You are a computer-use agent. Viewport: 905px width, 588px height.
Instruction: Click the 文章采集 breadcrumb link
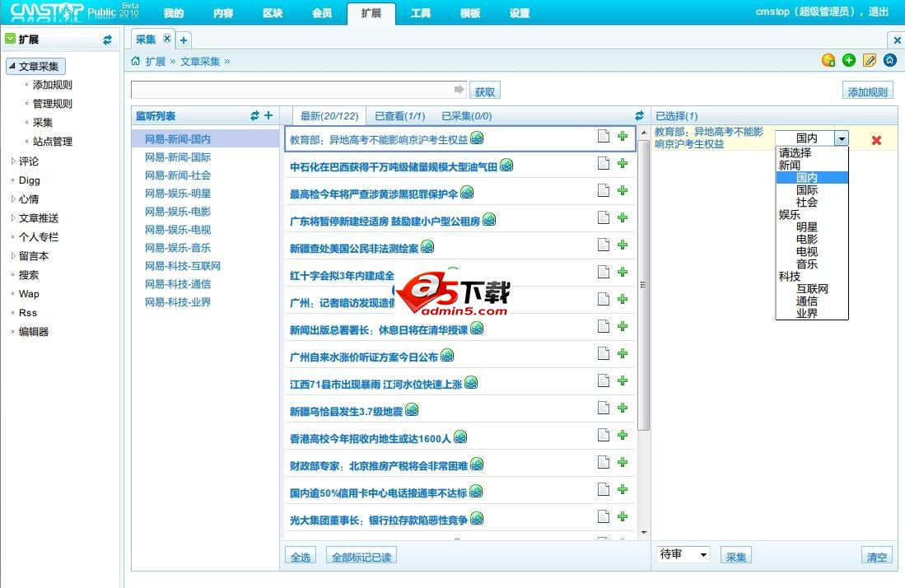(200, 61)
